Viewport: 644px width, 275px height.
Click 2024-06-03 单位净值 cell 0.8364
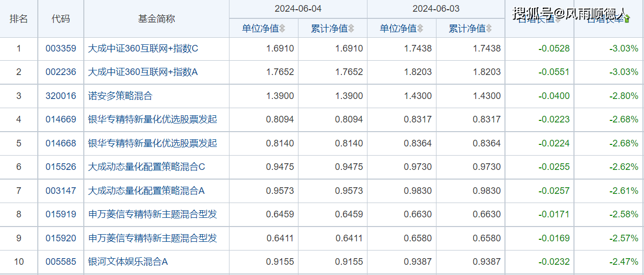click(418, 143)
